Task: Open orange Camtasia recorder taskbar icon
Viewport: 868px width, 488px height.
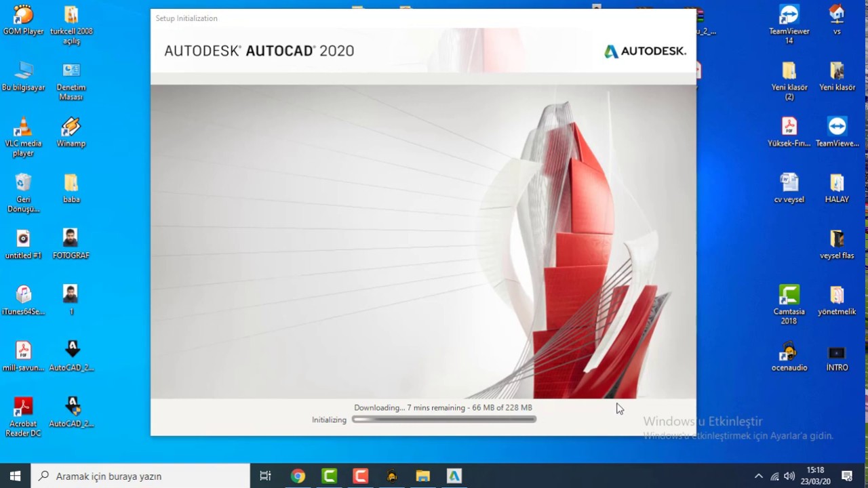Action: pyautogui.click(x=360, y=476)
